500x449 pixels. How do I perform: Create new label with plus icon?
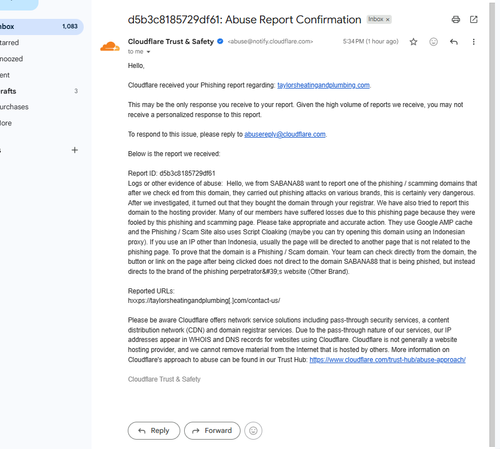(x=75, y=150)
